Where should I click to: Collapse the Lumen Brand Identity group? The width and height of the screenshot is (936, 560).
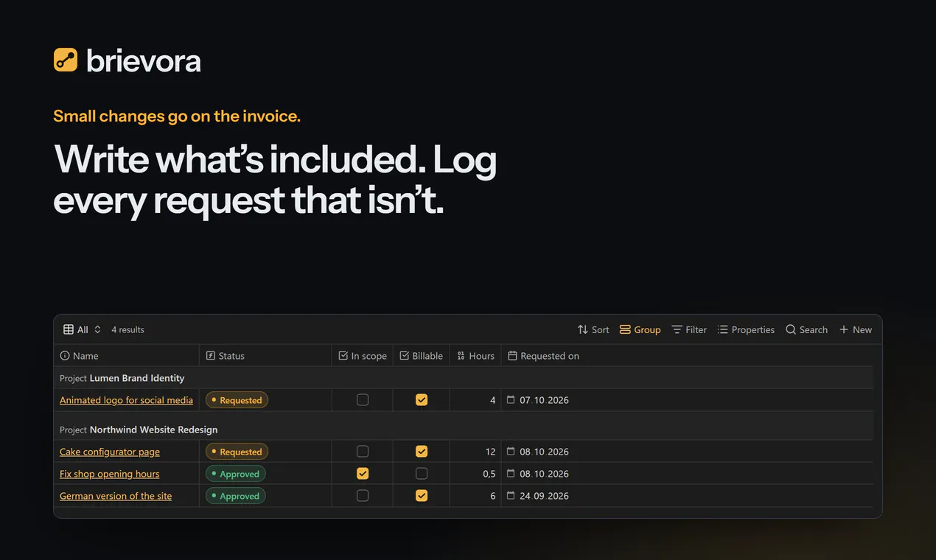tap(122, 378)
